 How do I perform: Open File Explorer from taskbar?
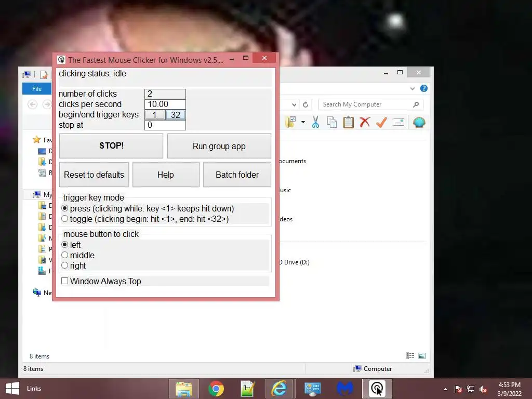(x=184, y=389)
